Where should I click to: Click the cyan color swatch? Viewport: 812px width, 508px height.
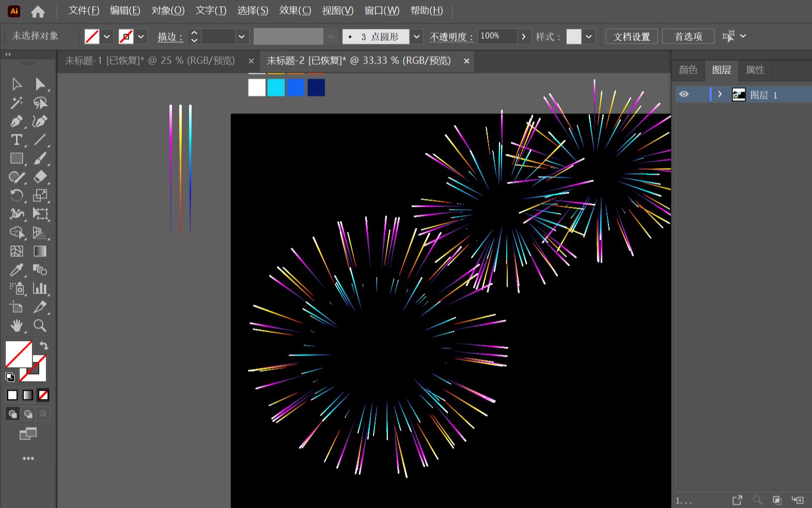pos(276,88)
